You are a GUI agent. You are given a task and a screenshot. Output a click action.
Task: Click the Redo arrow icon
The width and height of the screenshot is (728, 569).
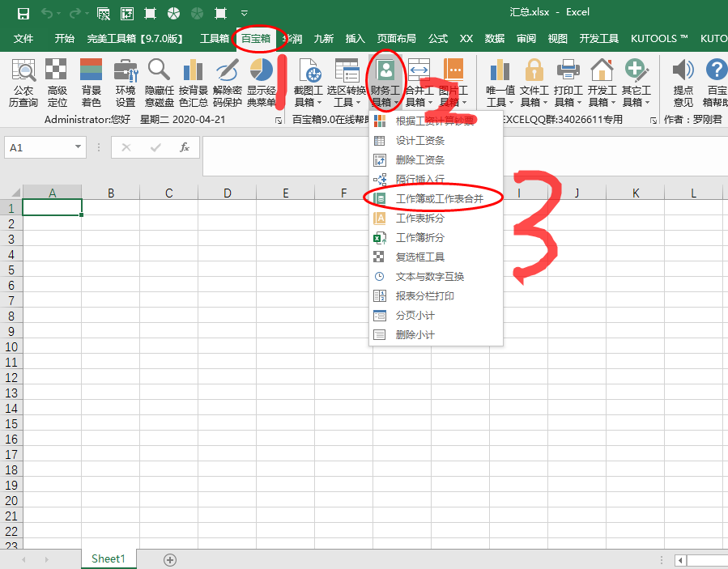[75, 13]
